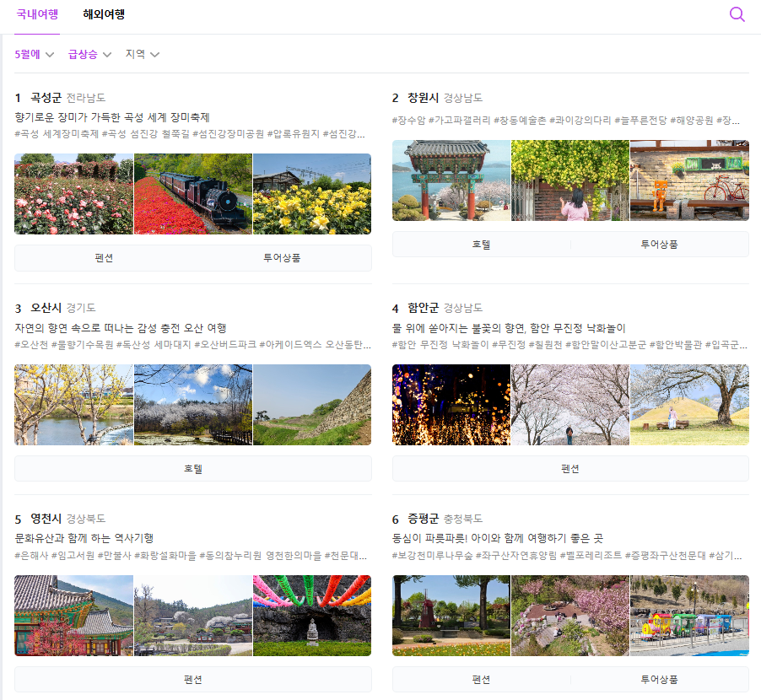Click the 펜션 button under 곡성군
761x700 pixels.
tap(103, 258)
